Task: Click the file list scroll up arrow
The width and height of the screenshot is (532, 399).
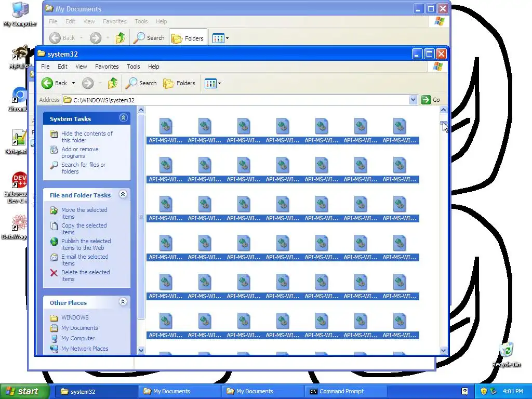Action: [443, 110]
